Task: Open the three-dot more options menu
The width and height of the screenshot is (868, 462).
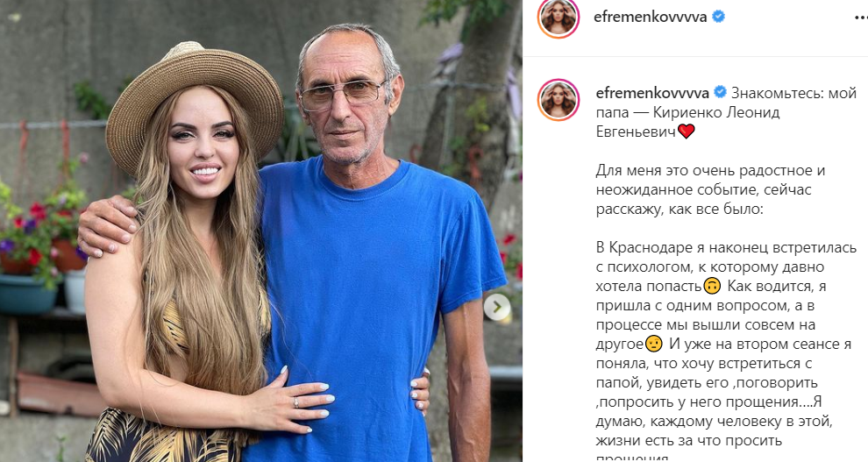Action: click(860, 18)
